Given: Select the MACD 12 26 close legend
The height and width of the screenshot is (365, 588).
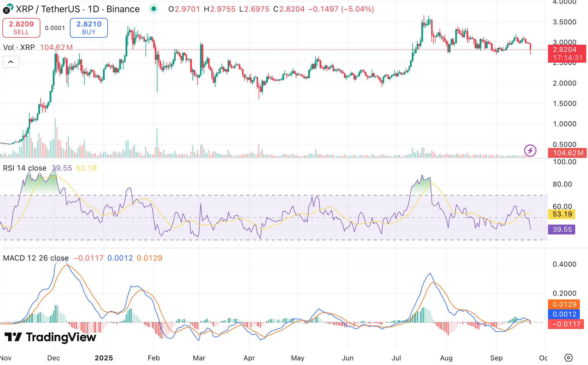Looking at the screenshot, I should point(36,258).
